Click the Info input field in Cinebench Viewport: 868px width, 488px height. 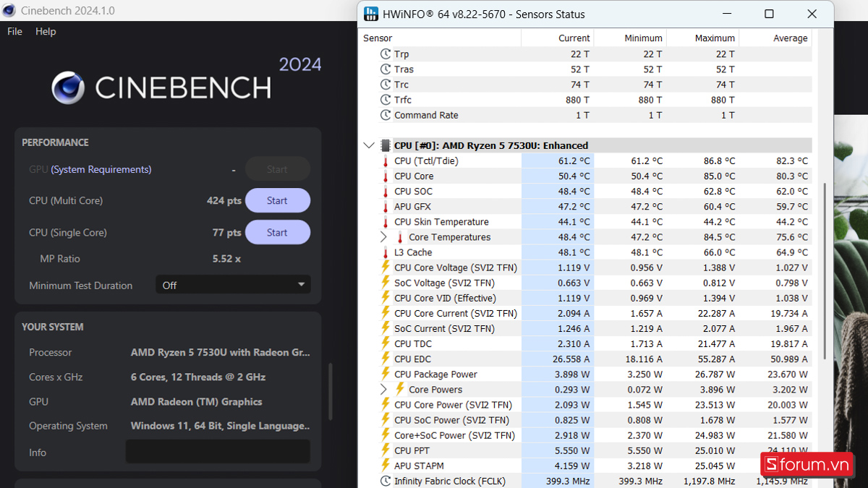218,452
